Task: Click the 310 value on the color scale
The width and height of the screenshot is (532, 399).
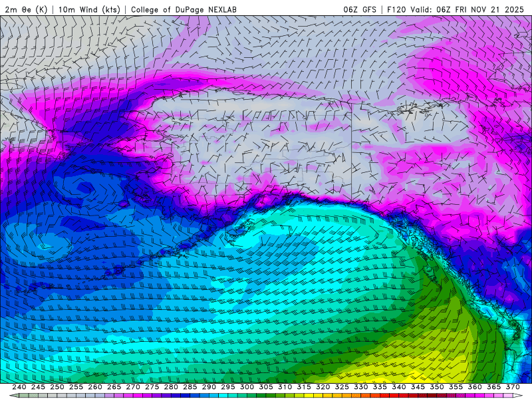Action: [x=285, y=387]
